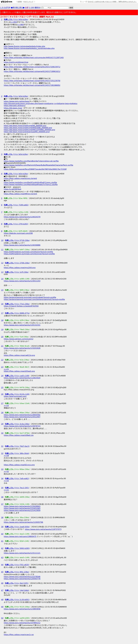The image size is (138, 644).
Task: Open the >>21 anchor in post 23
Action: click(6, 369)
